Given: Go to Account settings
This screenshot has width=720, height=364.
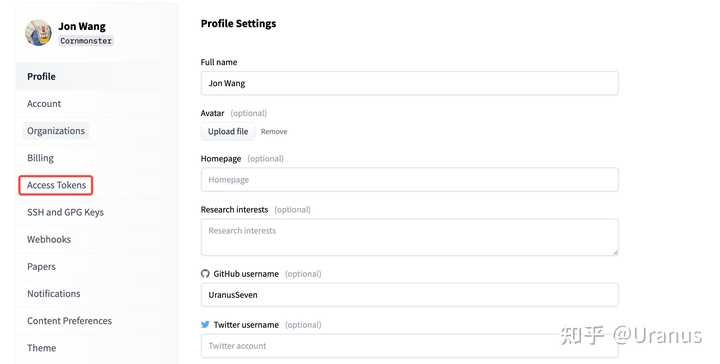Looking at the screenshot, I should [44, 104].
